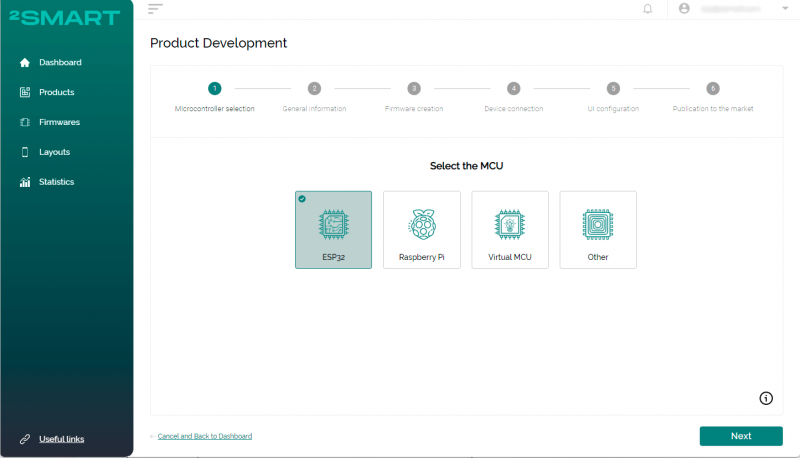Click Cancel and Back to Dashboard link
The height and width of the screenshot is (458, 800).
pyautogui.click(x=204, y=436)
